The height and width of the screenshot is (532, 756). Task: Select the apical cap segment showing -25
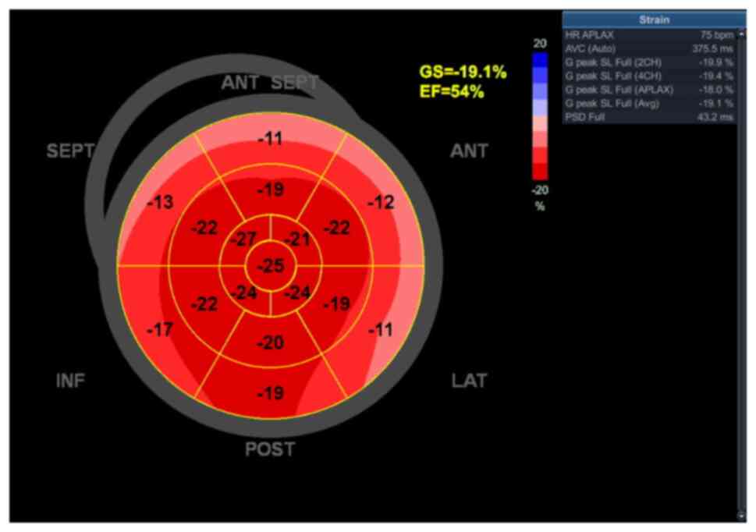click(270, 266)
